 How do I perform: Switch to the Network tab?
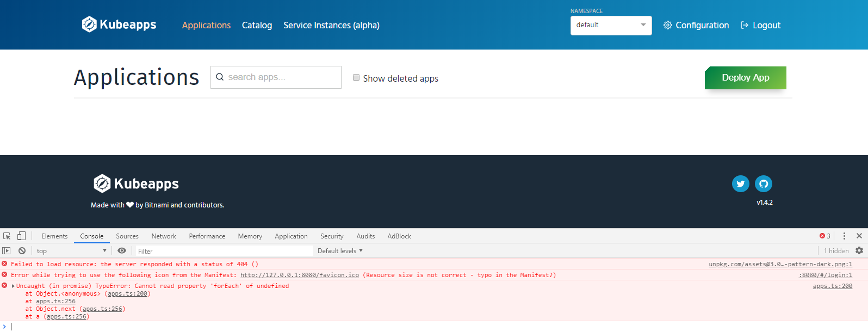(164, 236)
